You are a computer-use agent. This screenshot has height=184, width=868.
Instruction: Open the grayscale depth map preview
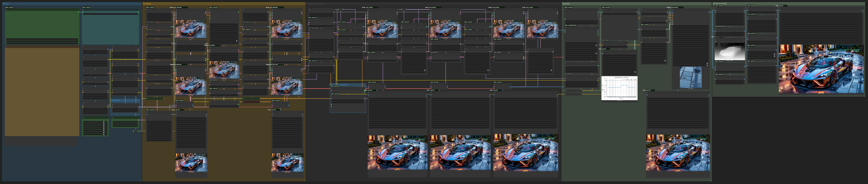[730, 51]
